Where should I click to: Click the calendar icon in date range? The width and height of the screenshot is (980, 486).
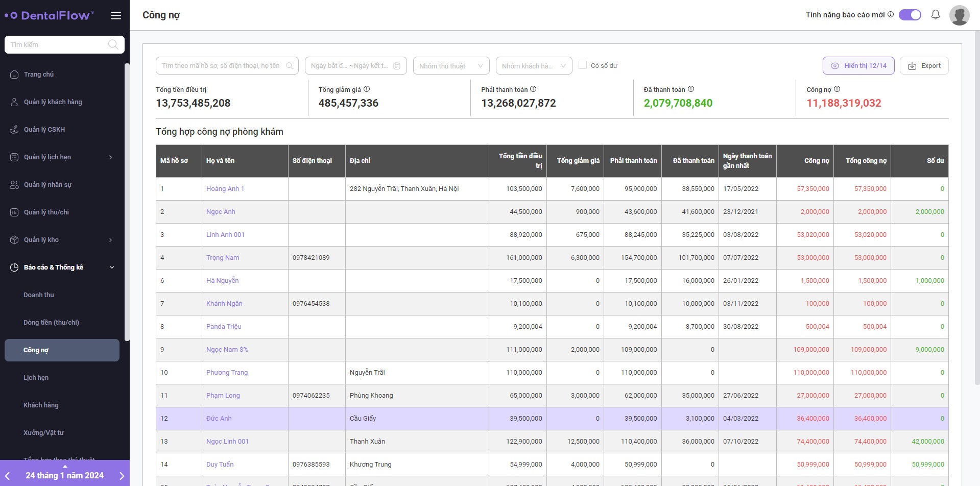tap(397, 66)
